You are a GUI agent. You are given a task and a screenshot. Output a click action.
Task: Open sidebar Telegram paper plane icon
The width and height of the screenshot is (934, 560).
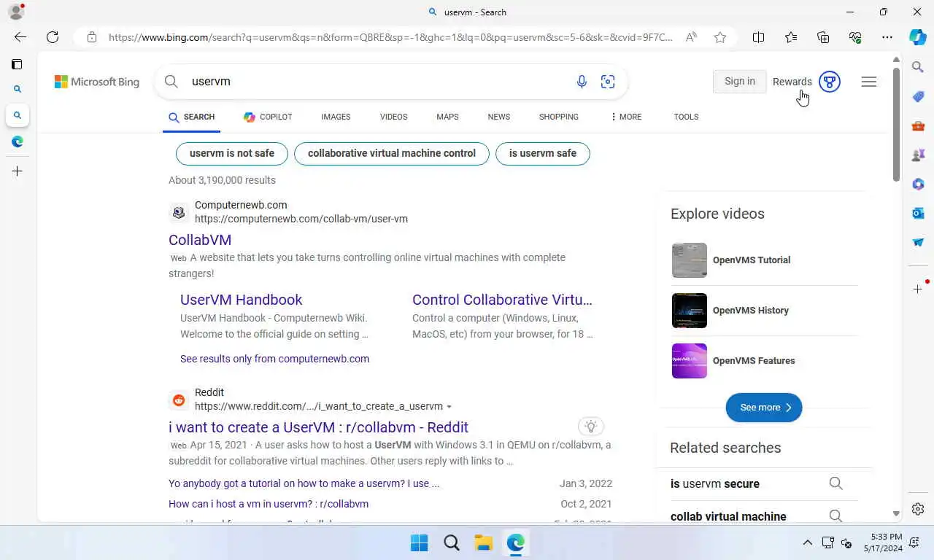coord(918,242)
